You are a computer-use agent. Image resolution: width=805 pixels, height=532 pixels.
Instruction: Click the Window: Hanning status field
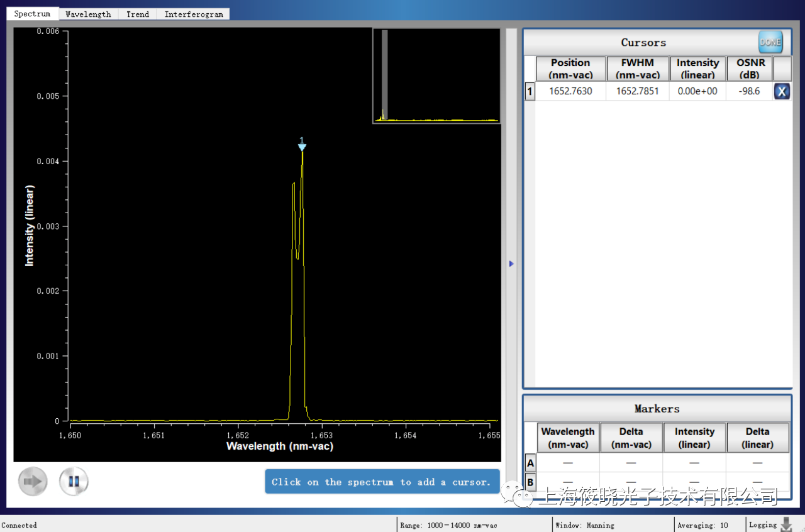click(584, 525)
